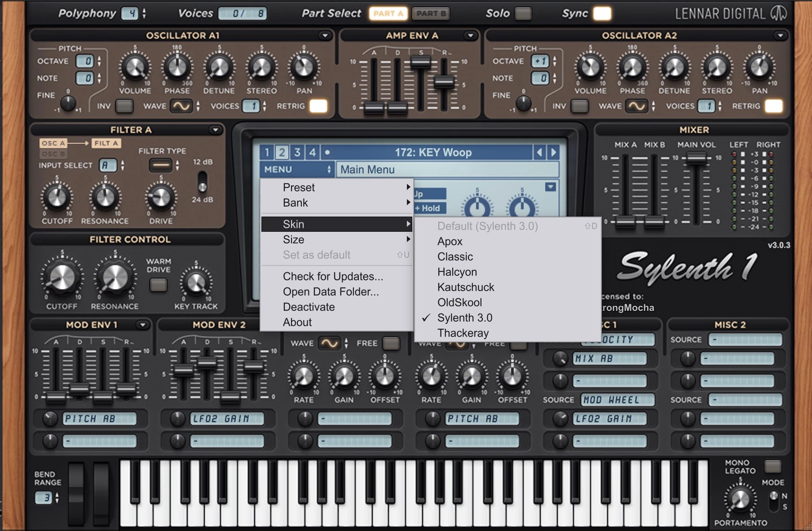
Task: Open the Amp Env A dropdown arrow
Action: (470, 35)
